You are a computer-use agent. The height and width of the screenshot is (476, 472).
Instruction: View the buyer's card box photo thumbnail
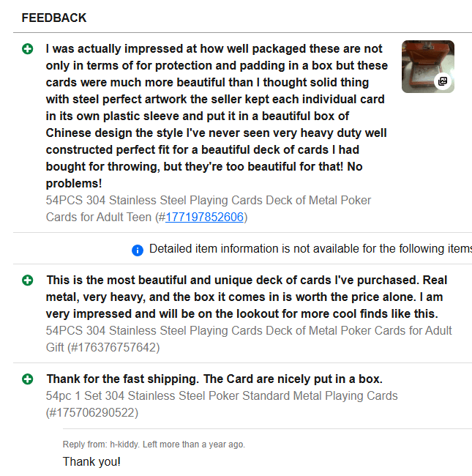pos(428,67)
